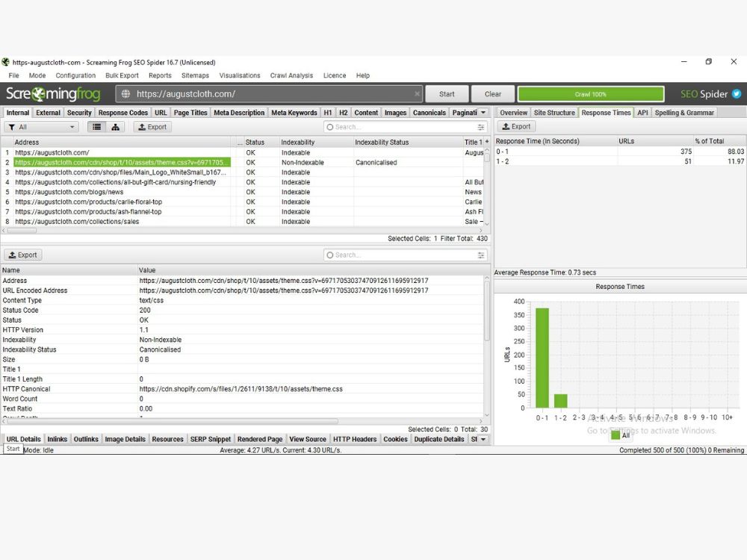This screenshot has width=747, height=560.
Task: Open the Outlinks bottom tab
Action: pos(86,439)
